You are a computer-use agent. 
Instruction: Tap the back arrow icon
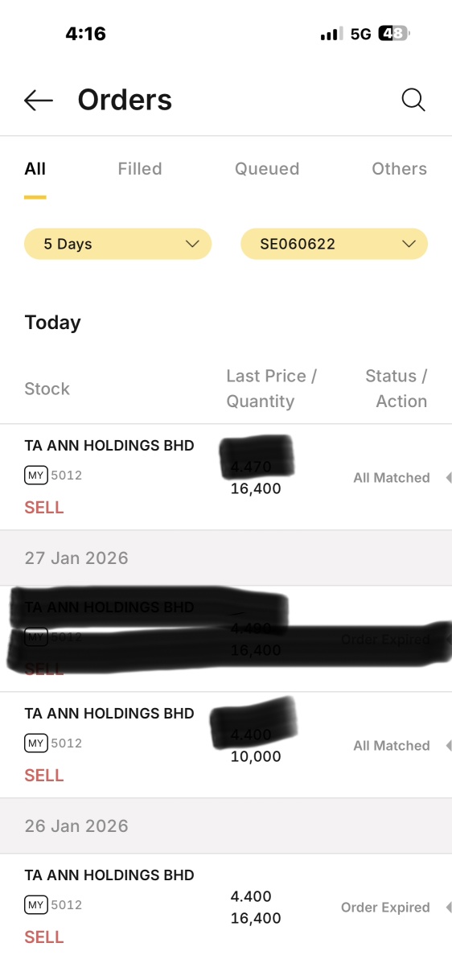(39, 101)
